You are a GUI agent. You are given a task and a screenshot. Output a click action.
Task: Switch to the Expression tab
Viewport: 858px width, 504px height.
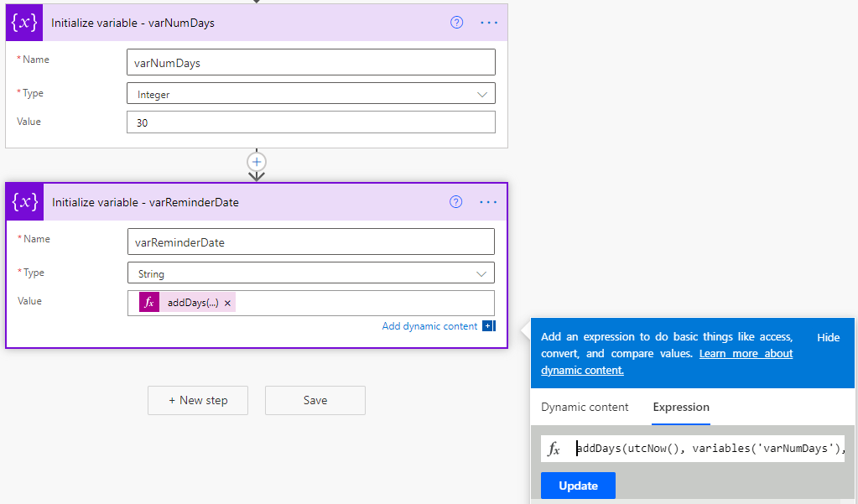(x=680, y=407)
